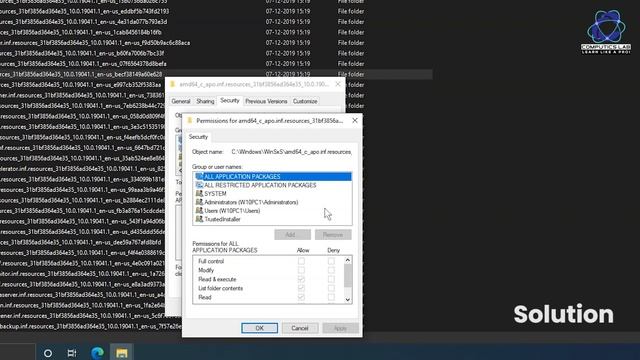Viewport: 640px width, 360px height.
Task: Select Explorer folder ending en-us_07f6564378d8befa
Action: coord(83,64)
